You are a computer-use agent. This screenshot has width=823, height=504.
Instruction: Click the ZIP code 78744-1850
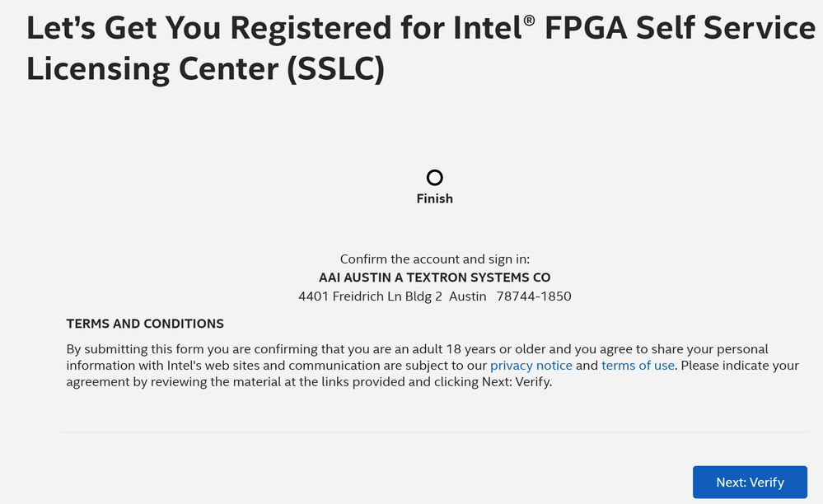tap(534, 296)
